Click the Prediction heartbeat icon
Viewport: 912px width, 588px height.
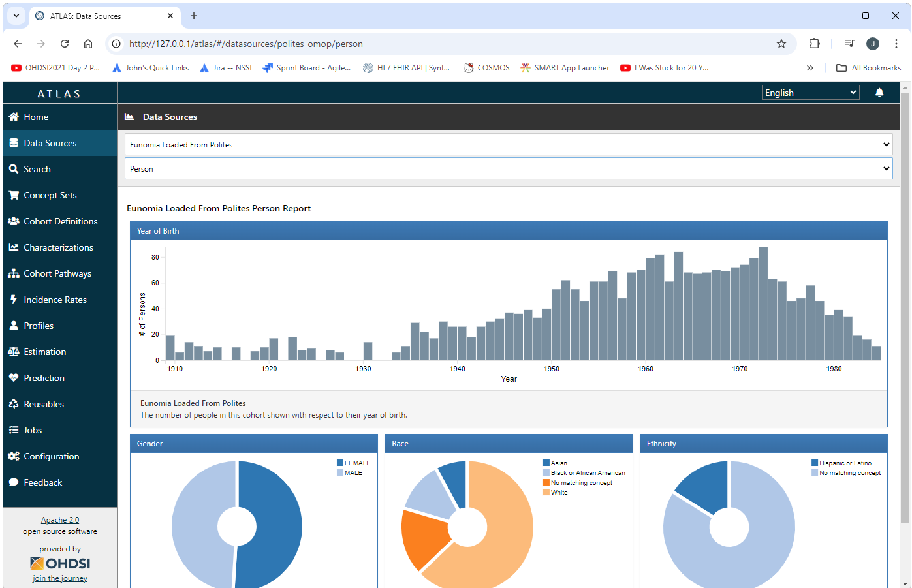(x=14, y=378)
